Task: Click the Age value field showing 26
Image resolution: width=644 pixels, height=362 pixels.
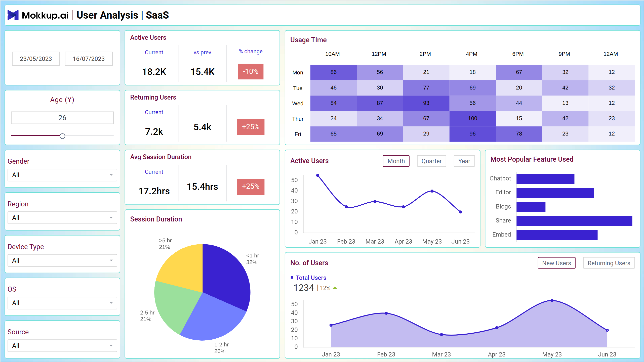Action: pyautogui.click(x=62, y=118)
